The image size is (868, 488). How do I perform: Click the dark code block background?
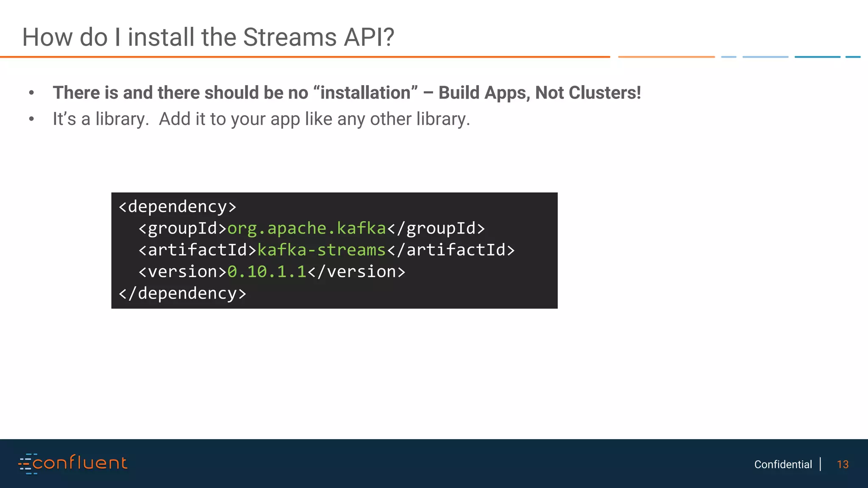tap(487, 288)
